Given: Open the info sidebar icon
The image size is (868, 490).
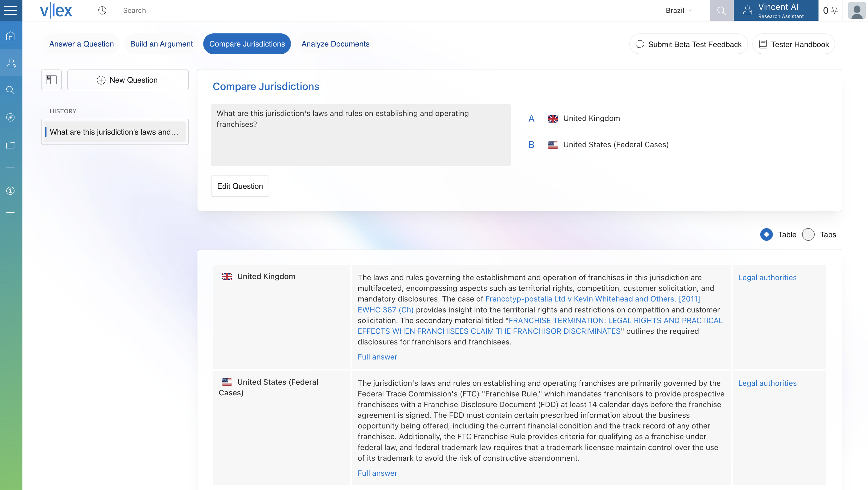Looking at the screenshot, I should pyautogui.click(x=11, y=191).
